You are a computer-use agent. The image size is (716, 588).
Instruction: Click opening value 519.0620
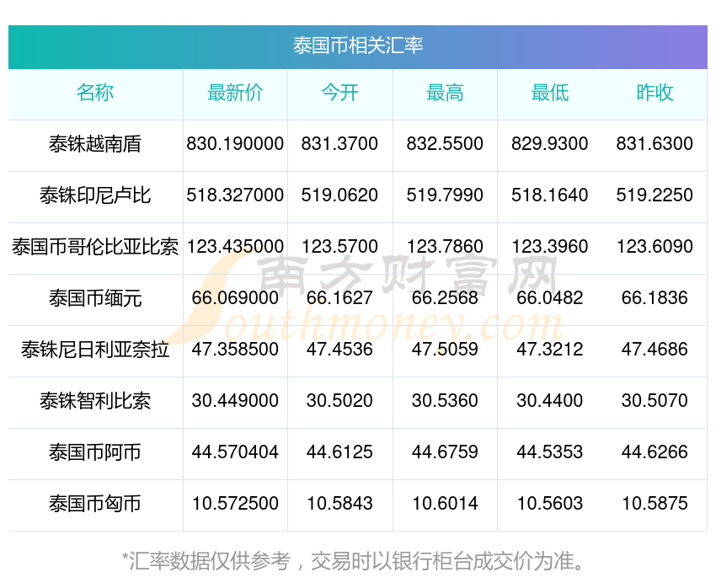pyautogui.click(x=339, y=195)
